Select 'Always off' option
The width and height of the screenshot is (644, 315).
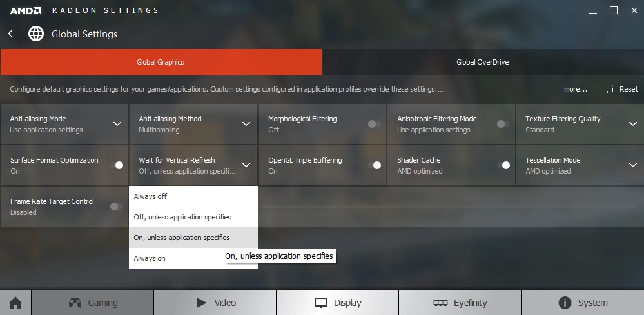click(x=193, y=196)
